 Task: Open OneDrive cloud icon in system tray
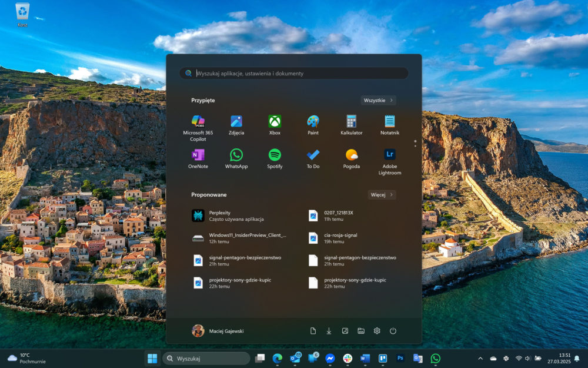[x=493, y=359]
